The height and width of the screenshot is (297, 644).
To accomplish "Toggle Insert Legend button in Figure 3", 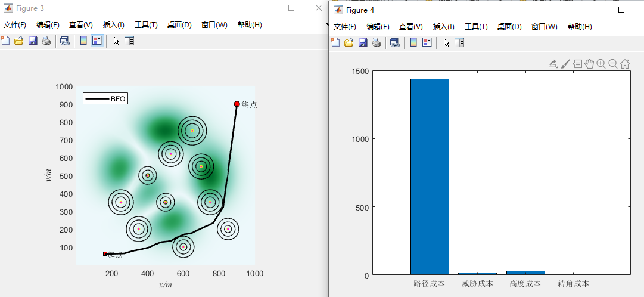I will coord(97,41).
